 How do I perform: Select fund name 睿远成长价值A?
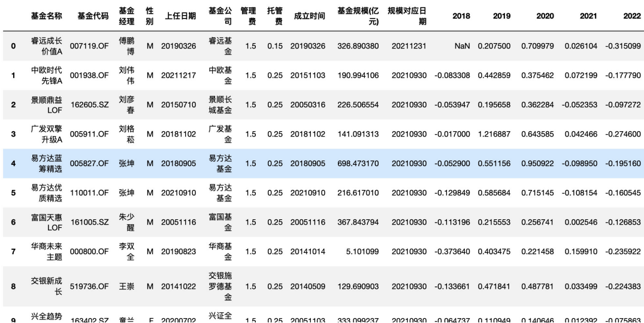point(46,46)
